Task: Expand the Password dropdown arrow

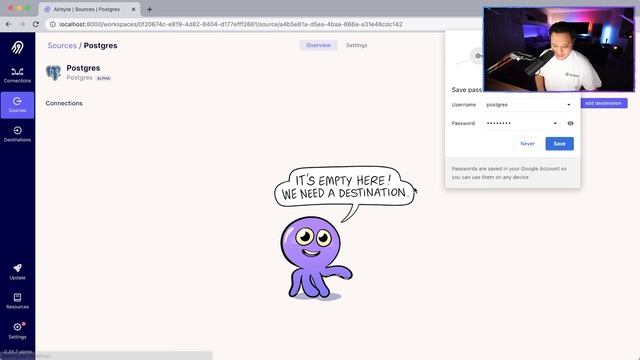Action: [x=555, y=123]
